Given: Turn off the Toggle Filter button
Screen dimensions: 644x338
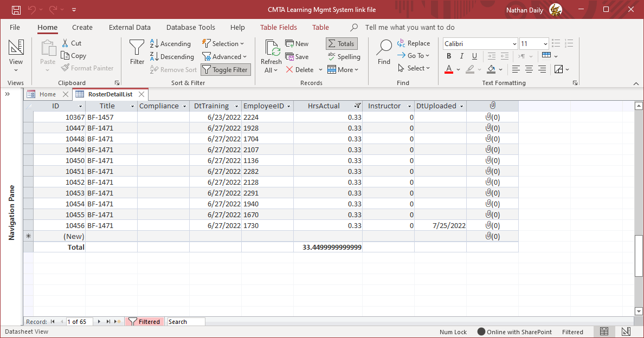Looking at the screenshot, I should click(x=226, y=69).
